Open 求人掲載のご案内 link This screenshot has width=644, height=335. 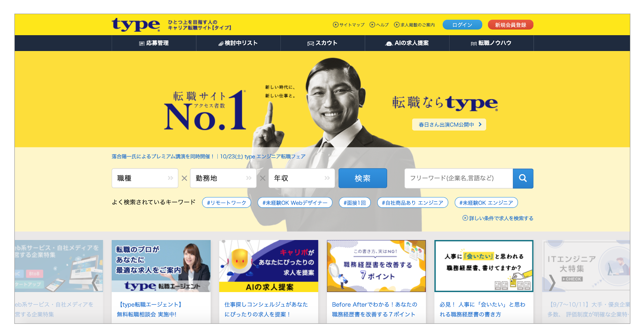click(414, 25)
